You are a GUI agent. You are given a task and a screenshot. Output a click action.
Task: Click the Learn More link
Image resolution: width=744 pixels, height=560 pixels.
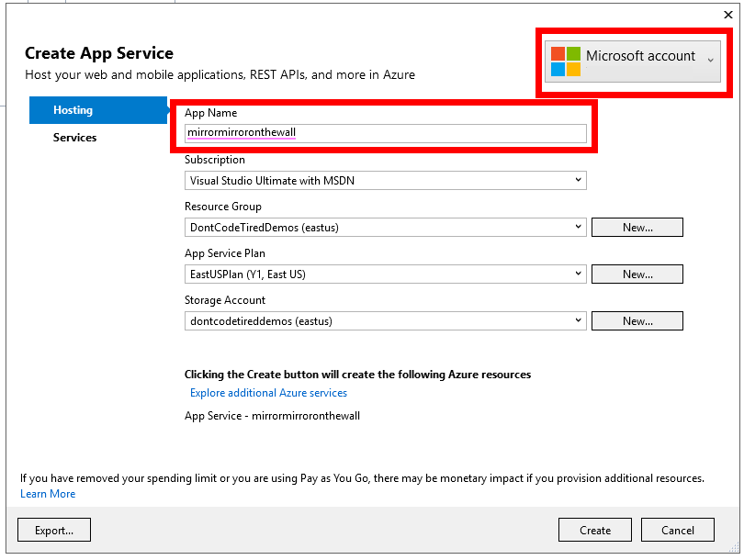pyautogui.click(x=47, y=493)
